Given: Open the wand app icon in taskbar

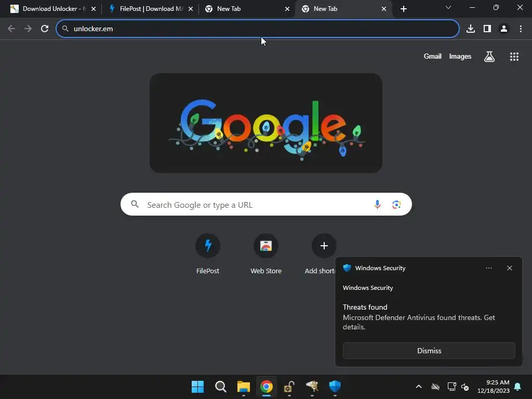Looking at the screenshot, I should coord(312,387).
